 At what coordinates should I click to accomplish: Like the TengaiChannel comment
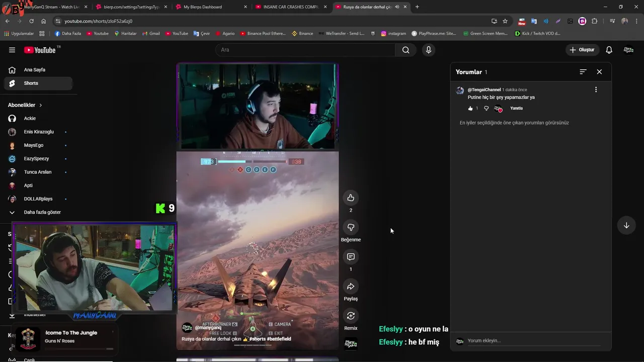(x=470, y=108)
